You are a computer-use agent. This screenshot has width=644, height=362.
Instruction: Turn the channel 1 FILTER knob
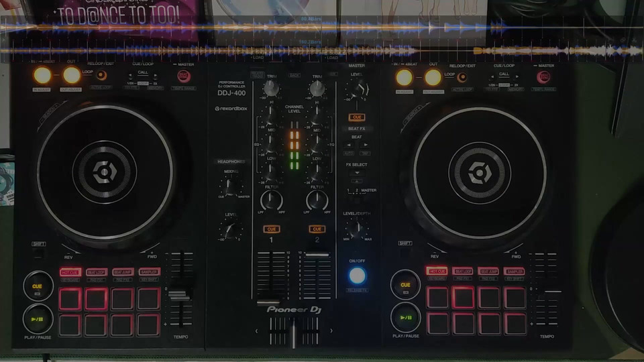(272, 200)
